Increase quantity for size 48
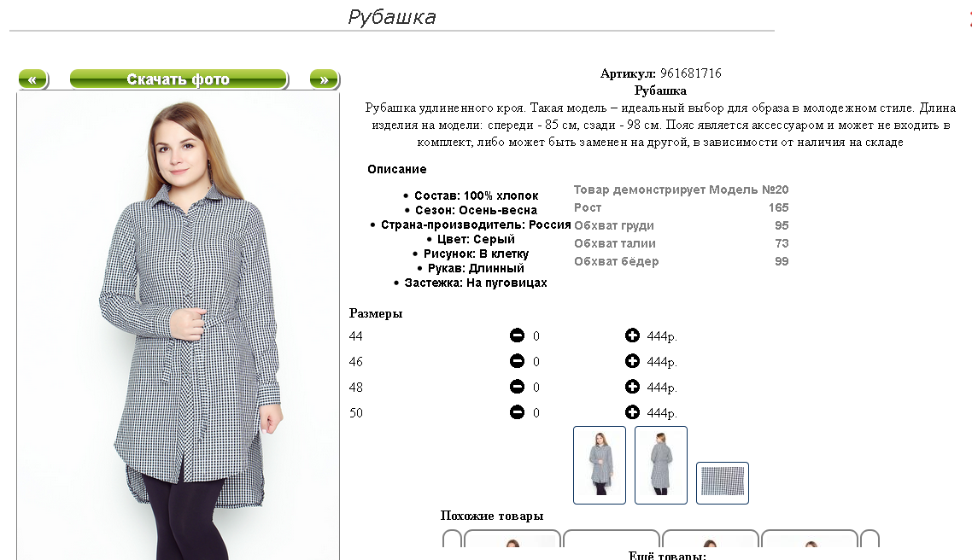 click(632, 387)
